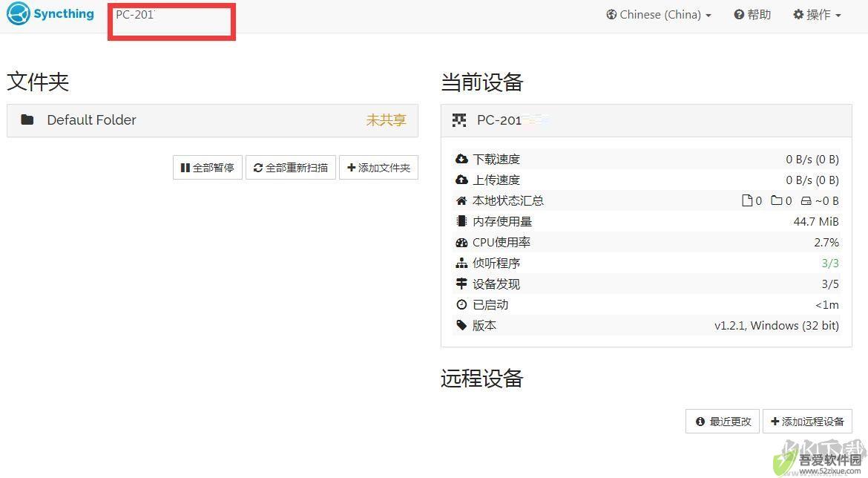The image size is (868, 478).
Task: Click the device identicon beside PC-201
Action: coord(459,120)
